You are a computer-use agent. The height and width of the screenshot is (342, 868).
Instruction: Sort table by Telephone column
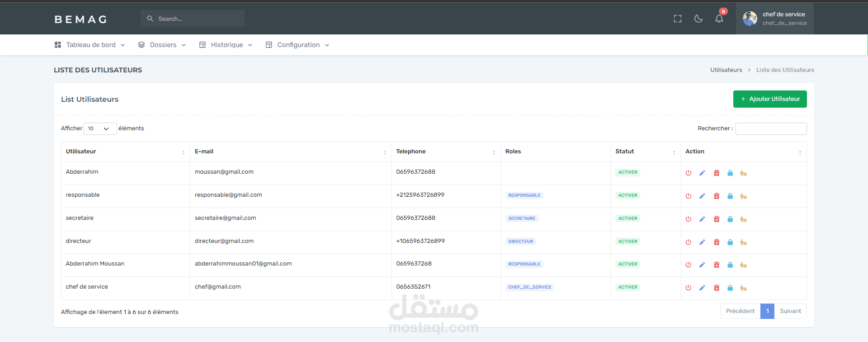click(446, 152)
